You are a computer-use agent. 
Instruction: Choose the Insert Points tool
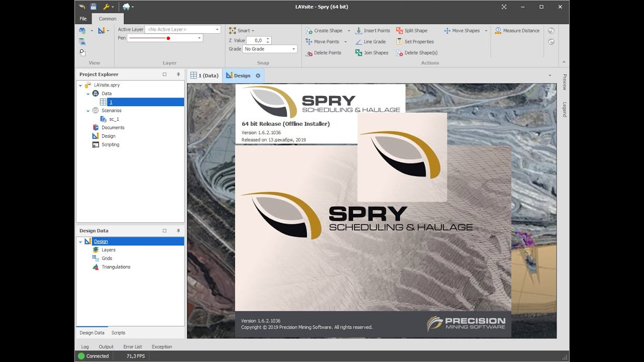[x=373, y=31]
